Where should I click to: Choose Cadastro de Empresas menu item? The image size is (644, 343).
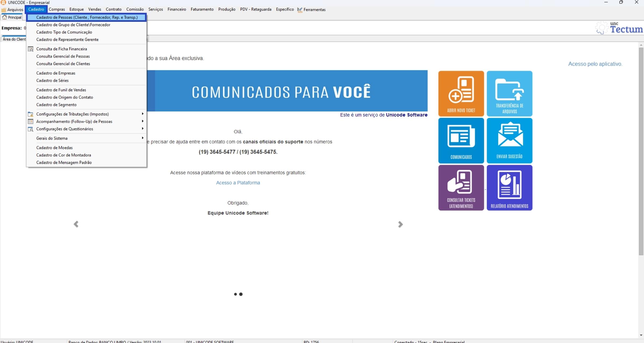(56, 73)
